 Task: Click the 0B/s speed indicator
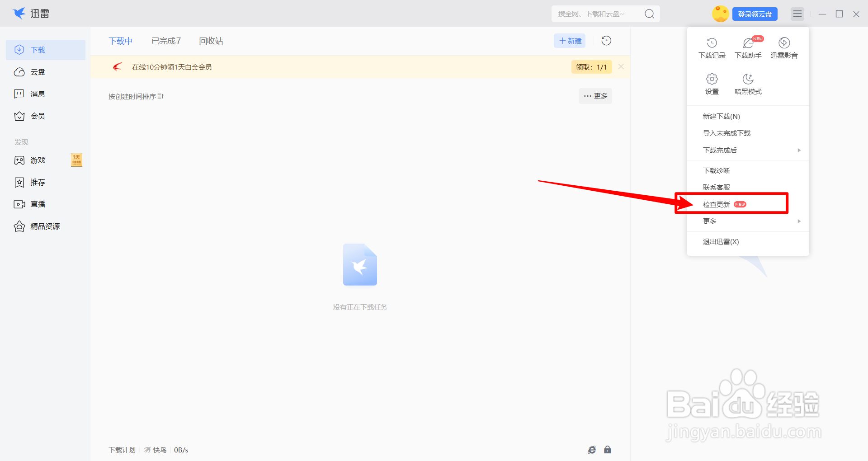point(181,450)
